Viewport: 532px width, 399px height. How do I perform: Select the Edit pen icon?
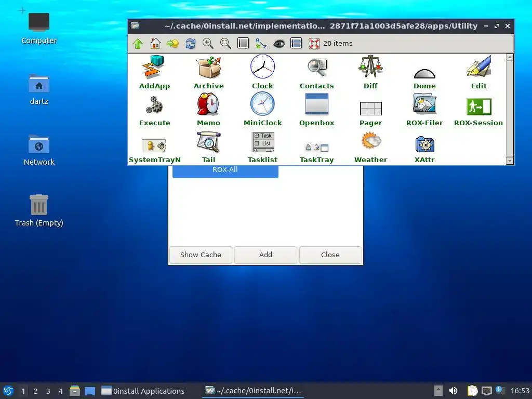(478, 66)
